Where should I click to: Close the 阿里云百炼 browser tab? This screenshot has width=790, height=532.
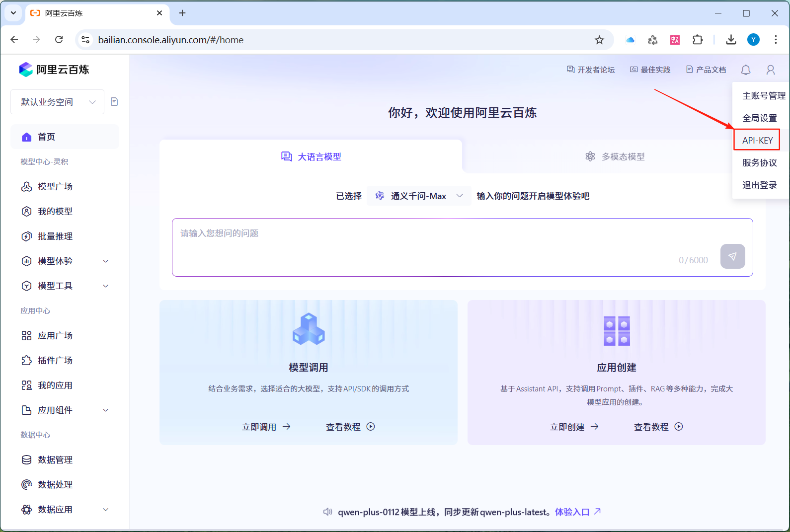[x=159, y=13]
